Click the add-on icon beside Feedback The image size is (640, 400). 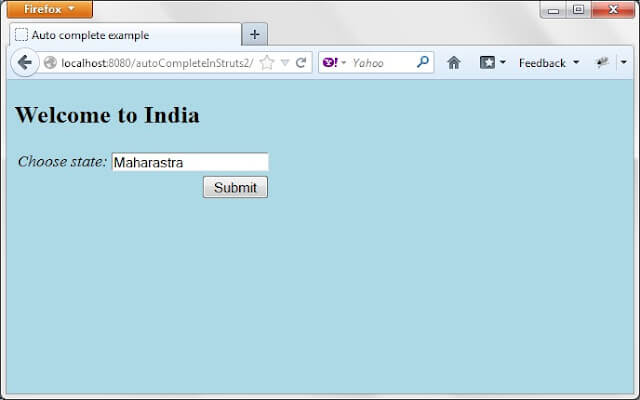(602, 62)
